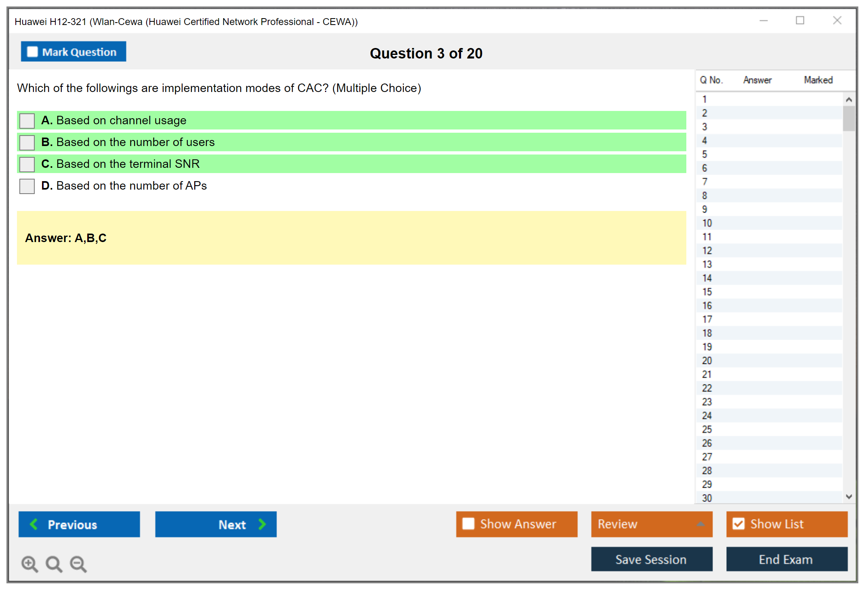The height and width of the screenshot is (593, 868).
Task: Expand the Review dropdown arrow
Action: (700, 524)
